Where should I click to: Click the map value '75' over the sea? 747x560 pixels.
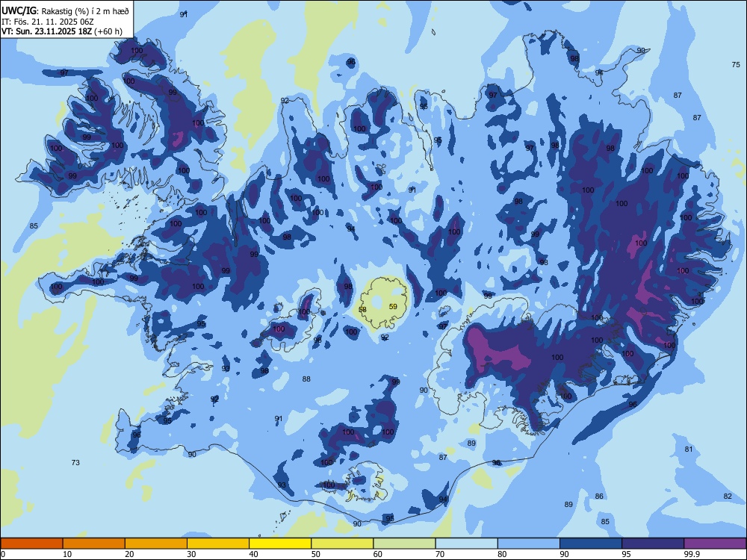tap(736, 65)
